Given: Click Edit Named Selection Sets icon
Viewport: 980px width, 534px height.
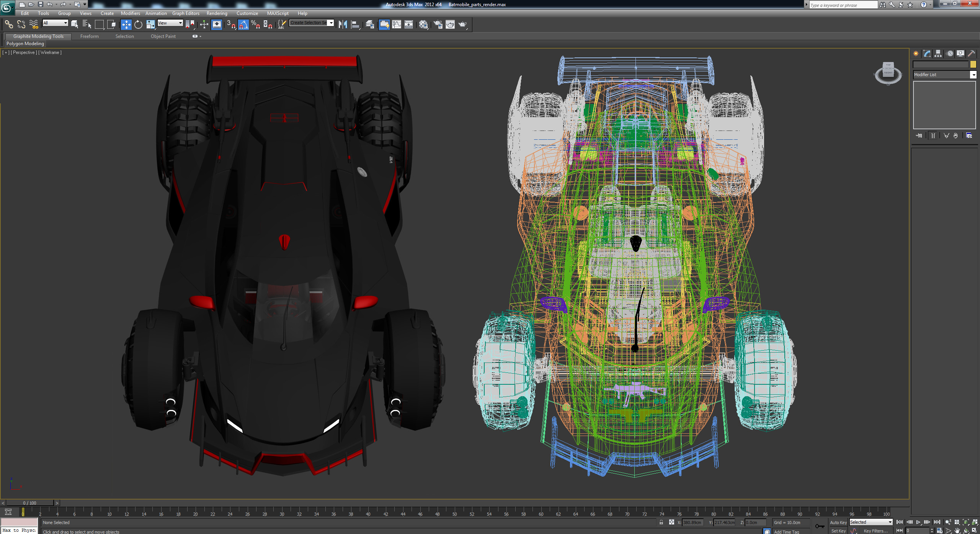Looking at the screenshot, I should pyautogui.click(x=281, y=24).
